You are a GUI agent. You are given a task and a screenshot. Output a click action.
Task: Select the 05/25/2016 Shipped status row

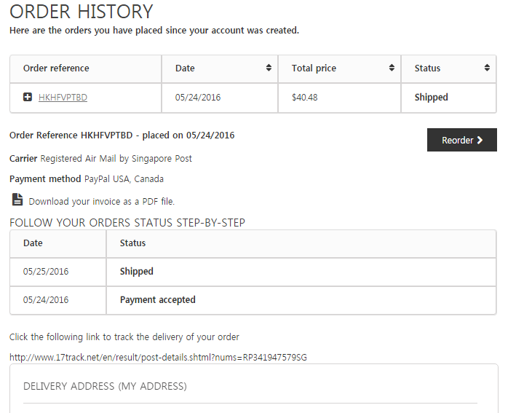tap(253, 272)
